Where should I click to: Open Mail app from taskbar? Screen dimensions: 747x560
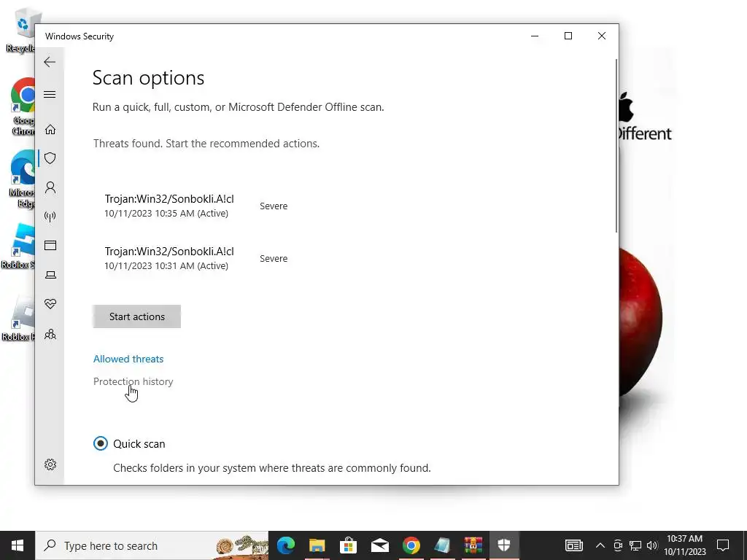click(379, 545)
